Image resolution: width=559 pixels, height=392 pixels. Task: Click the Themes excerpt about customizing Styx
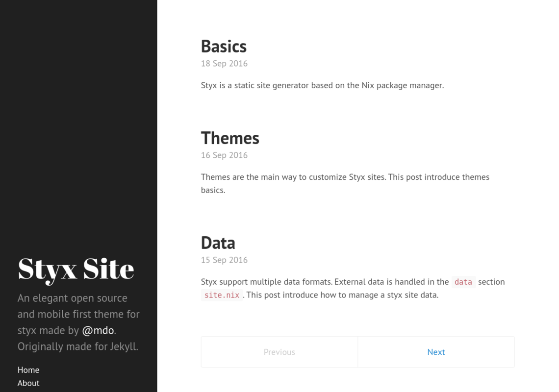click(x=345, y=184)
